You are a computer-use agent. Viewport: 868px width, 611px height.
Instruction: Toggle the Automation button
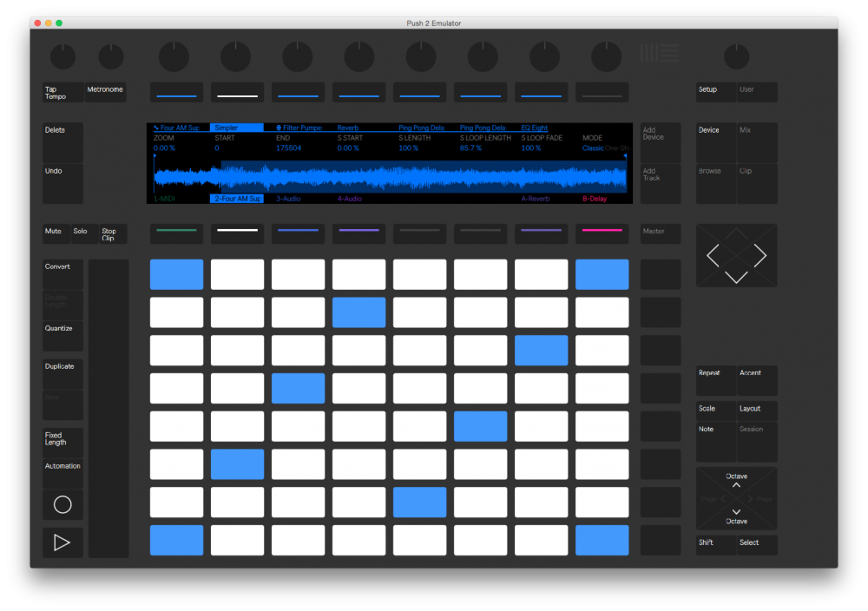coord(62,473)
